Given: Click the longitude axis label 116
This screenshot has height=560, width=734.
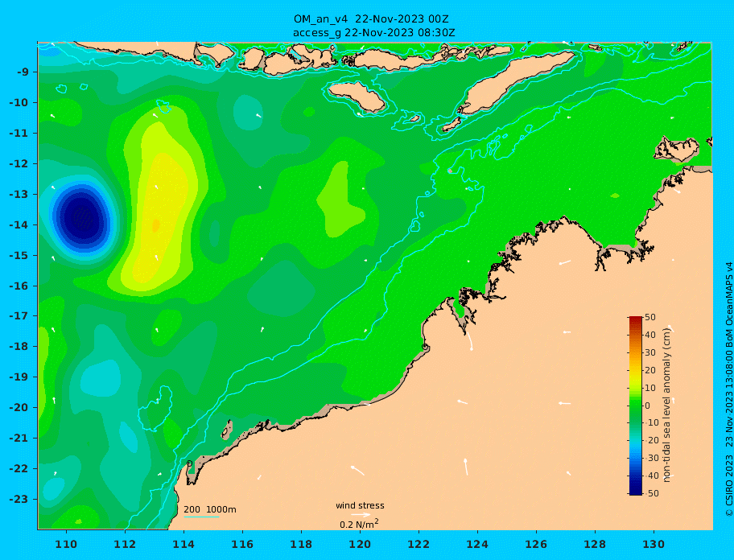Looking at the screenshot, I should tap(242, 545).
